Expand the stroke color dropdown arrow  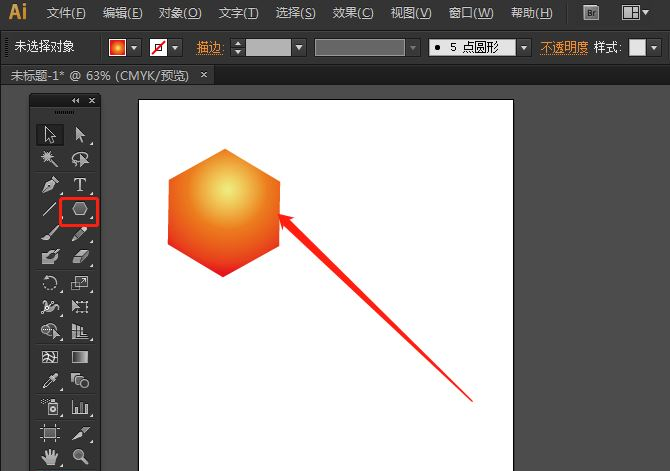click(x=175, y=47)
